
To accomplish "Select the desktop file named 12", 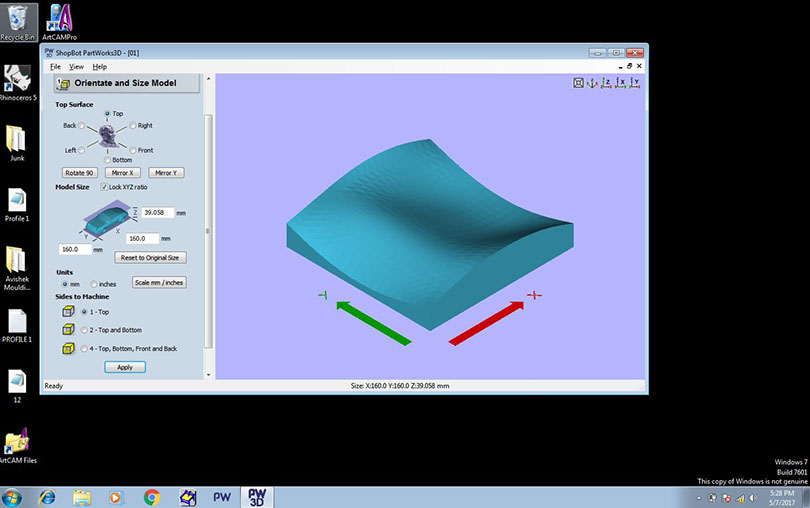I will point(17,386).
